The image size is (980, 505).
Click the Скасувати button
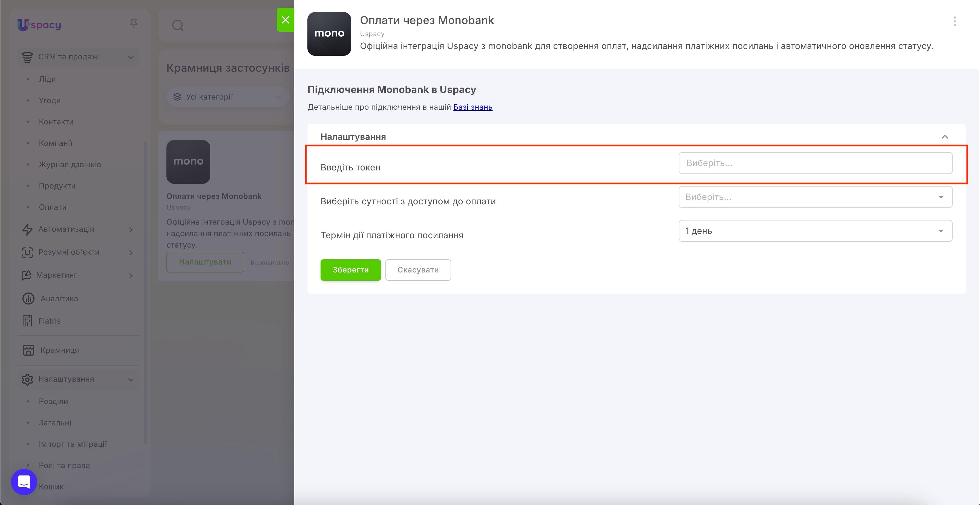coord(418,270)
